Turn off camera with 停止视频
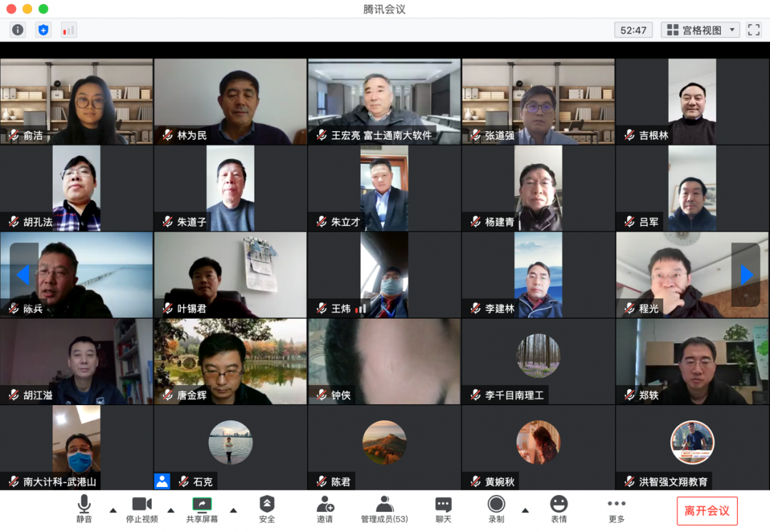Viewport: 770px width, 532px height. (142, 509)
